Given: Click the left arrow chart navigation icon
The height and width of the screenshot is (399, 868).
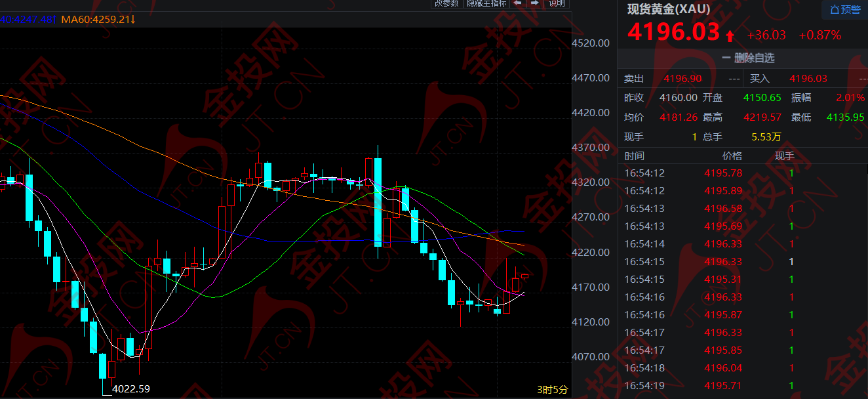Looking at the screenshot, I should click(x=517, y=3).
